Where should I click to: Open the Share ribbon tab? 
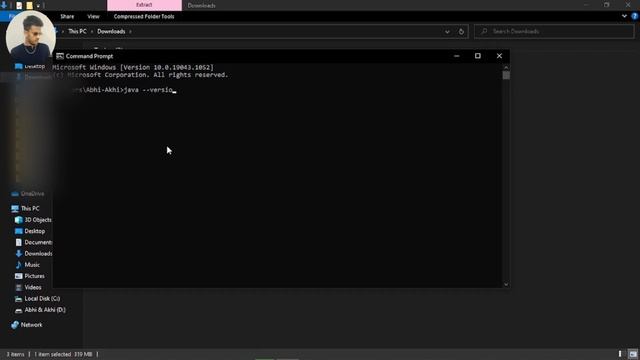tap(67, 17)
